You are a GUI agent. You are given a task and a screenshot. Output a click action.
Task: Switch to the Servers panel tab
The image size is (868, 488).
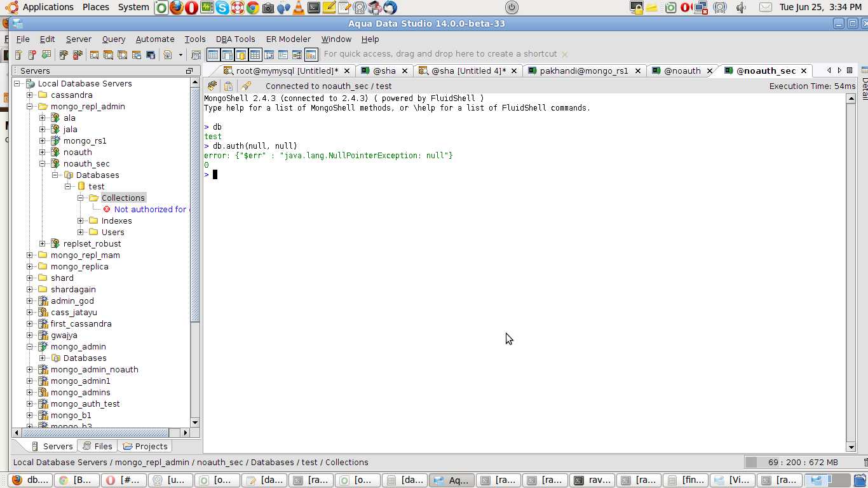(51, 446)
